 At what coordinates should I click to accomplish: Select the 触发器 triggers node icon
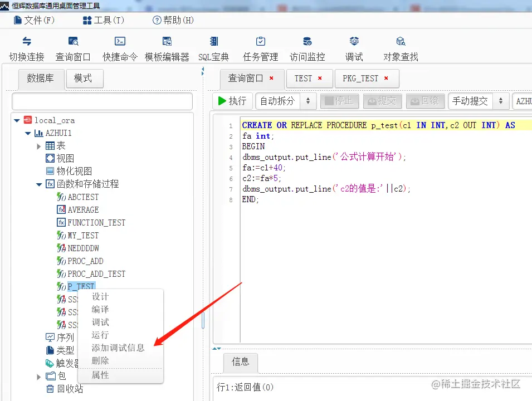click(x=50, y=363)
